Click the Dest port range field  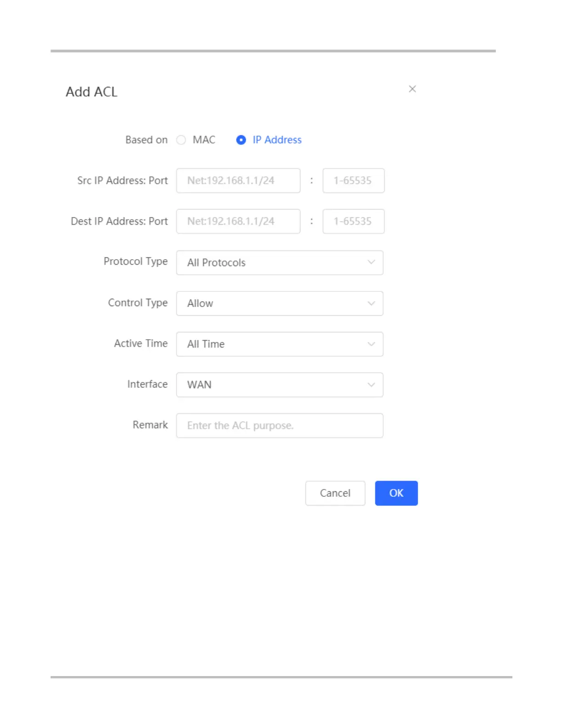pyautogui.click(x=353, y=222)
